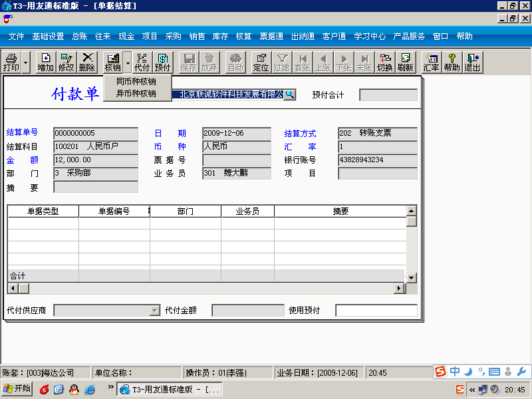Click the 增加 (Add) toolbar icon
This screenshot has width=532, height=399.
pos(45,63)
